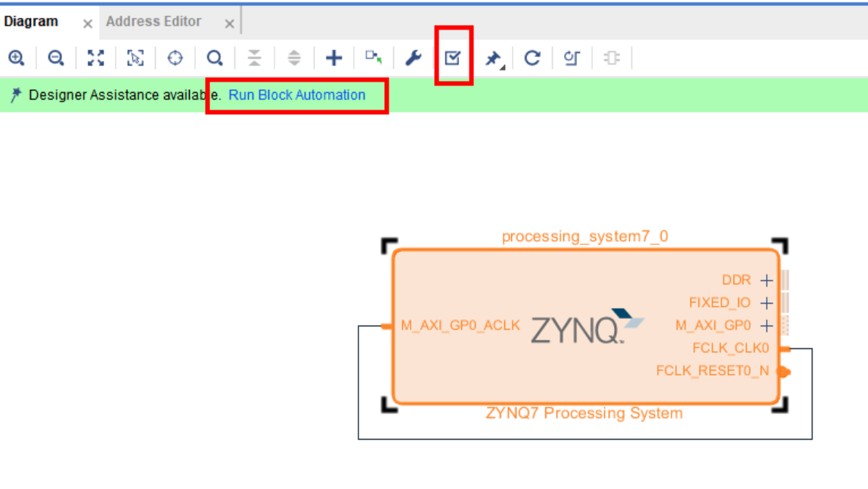Click the Run Block Automation link
The height and width of the screenshot is (489, 868).
(296, 95)
